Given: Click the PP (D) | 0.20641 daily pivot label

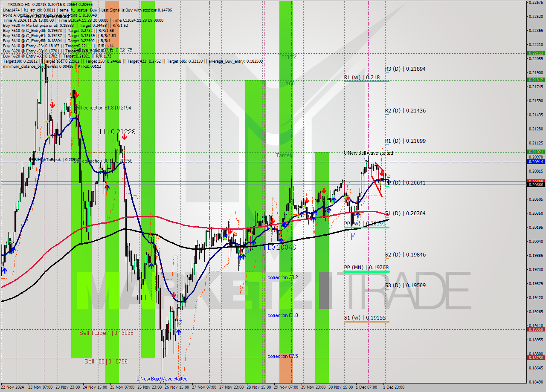Looking at the screenshot, I should 405,182.
